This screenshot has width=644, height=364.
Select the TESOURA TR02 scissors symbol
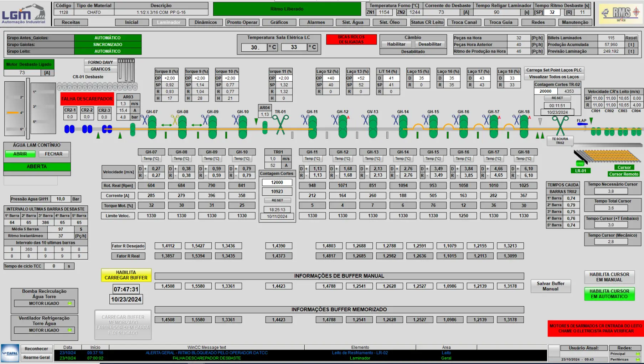(x=560, y=125)
